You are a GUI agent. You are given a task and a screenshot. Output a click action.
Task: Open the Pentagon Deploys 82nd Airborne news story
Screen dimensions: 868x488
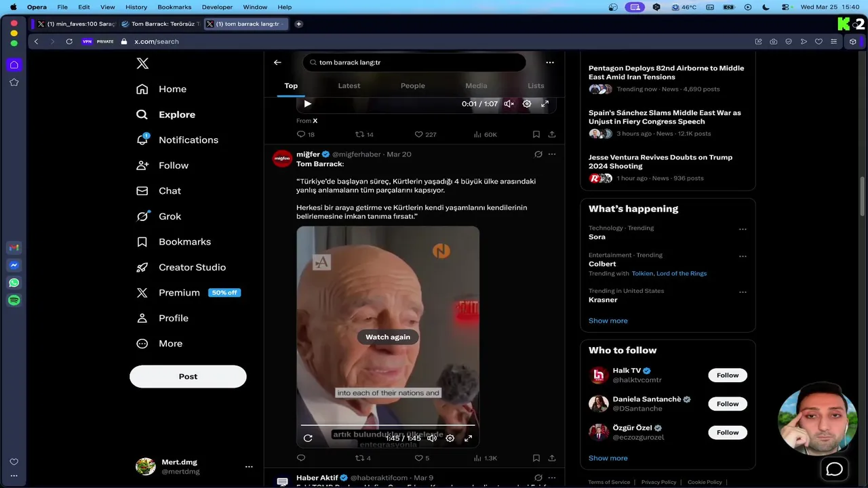pos(666,73)
